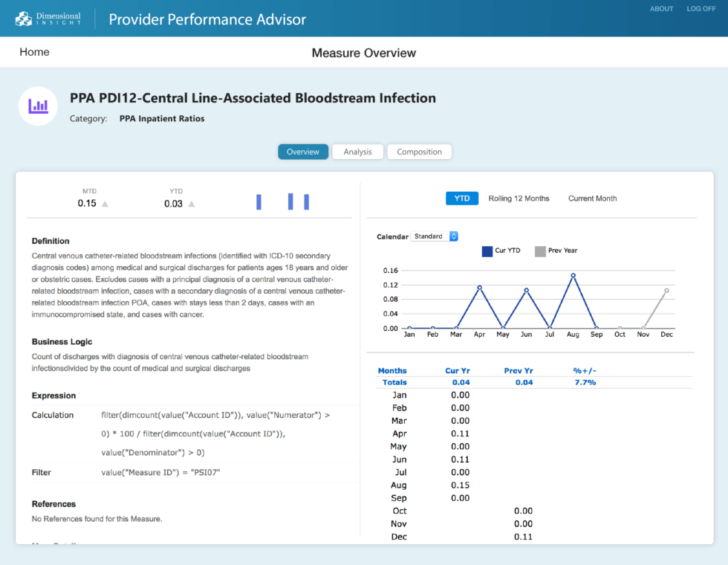Click the purple bar chart measure icon
Screen dimensions: 728x565
tap(37, 106)
